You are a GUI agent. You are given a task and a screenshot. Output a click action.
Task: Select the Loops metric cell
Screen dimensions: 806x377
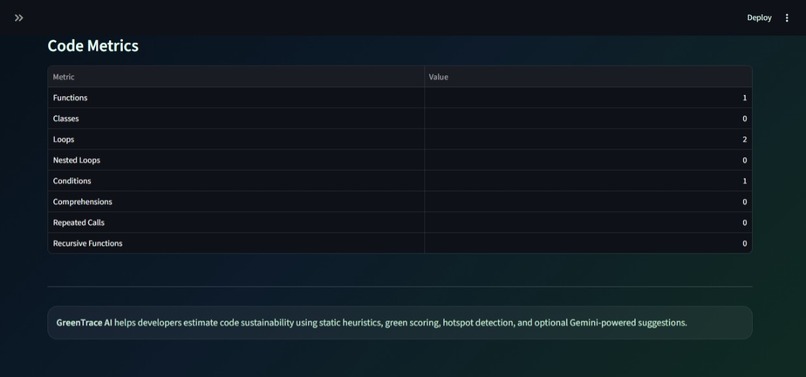(236, 139)
